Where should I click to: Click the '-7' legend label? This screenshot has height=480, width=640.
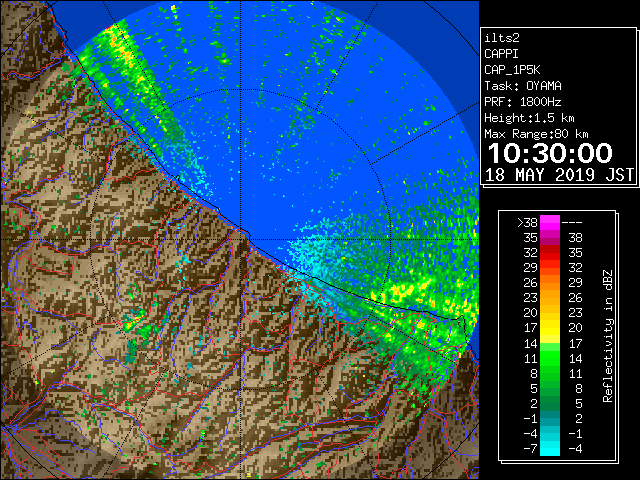pos(530,448)
